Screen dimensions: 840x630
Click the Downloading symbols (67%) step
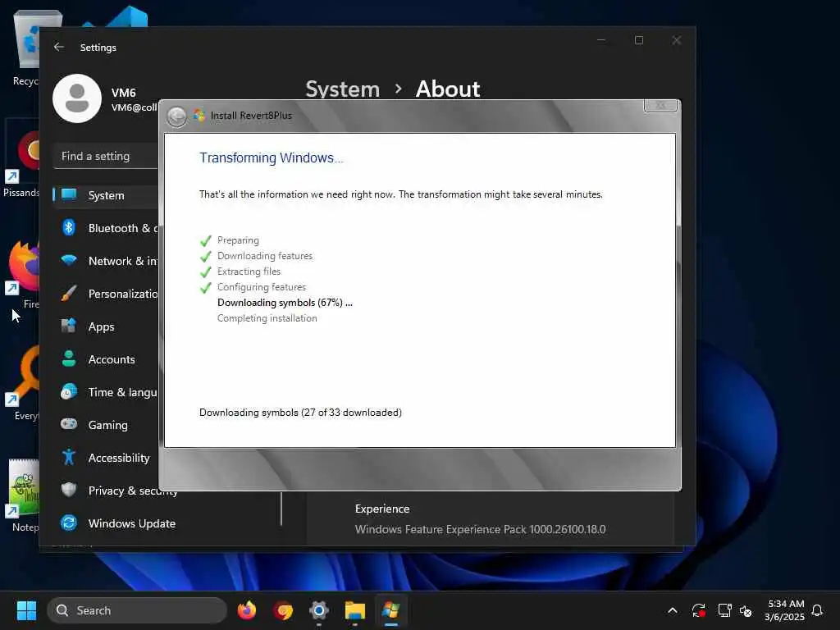pyautogui.click(x=285, y=303)
